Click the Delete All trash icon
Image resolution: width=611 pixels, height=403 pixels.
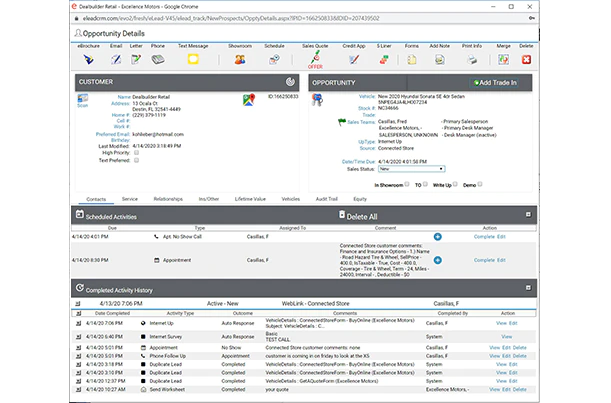pos(342,214)
